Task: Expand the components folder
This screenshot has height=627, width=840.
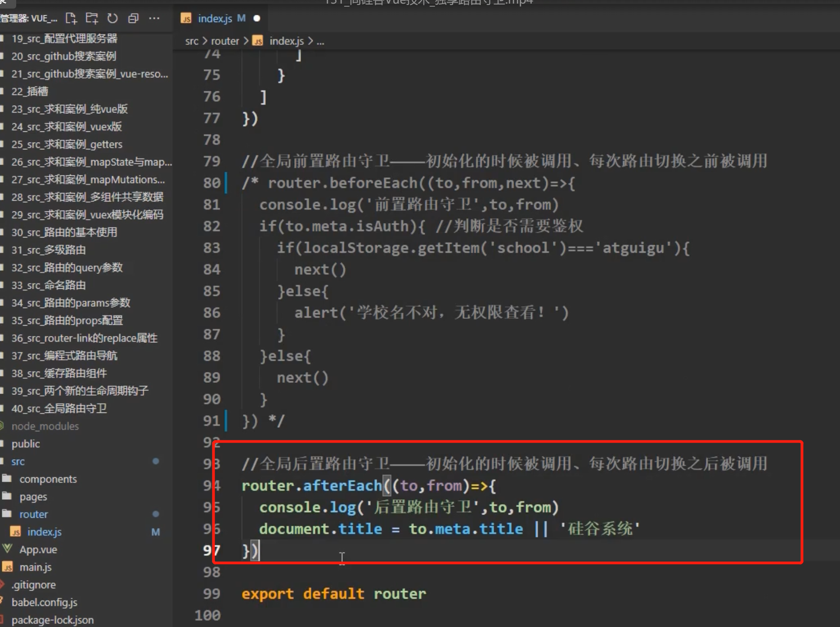Action: 48,479
